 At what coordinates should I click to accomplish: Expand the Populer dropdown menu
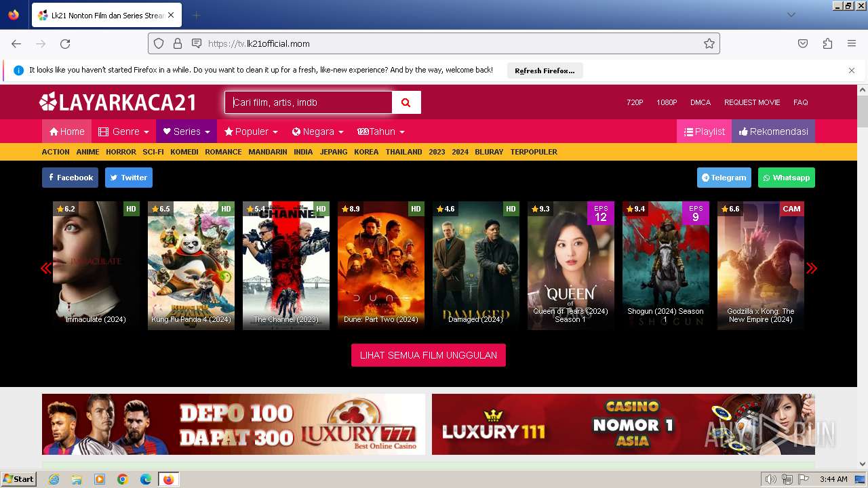(251, 131)
